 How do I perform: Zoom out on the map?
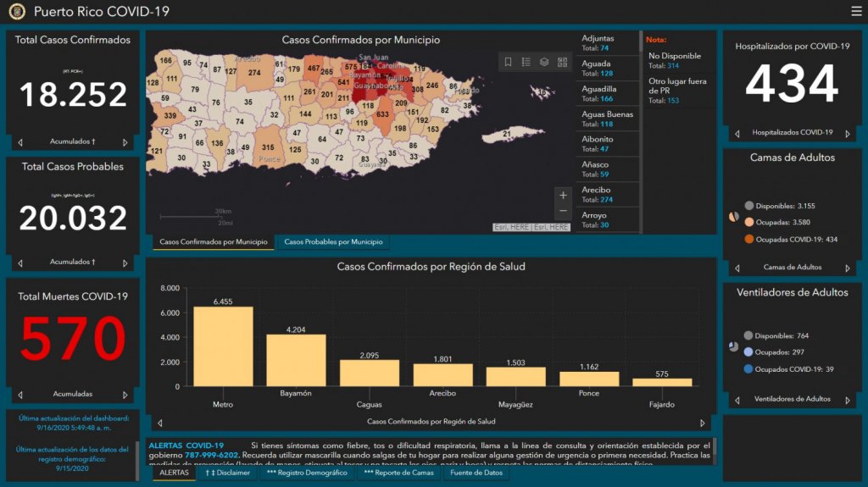(x=563, y=211)
